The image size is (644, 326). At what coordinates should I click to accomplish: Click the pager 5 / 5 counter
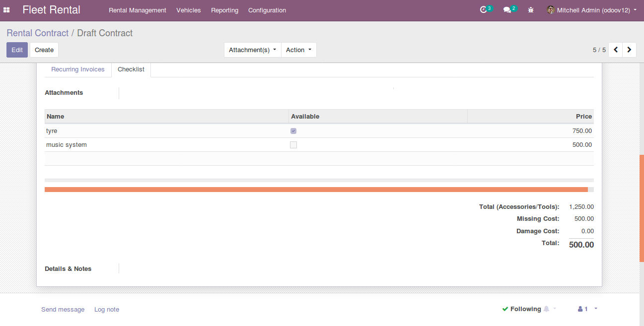pos(599,50)
